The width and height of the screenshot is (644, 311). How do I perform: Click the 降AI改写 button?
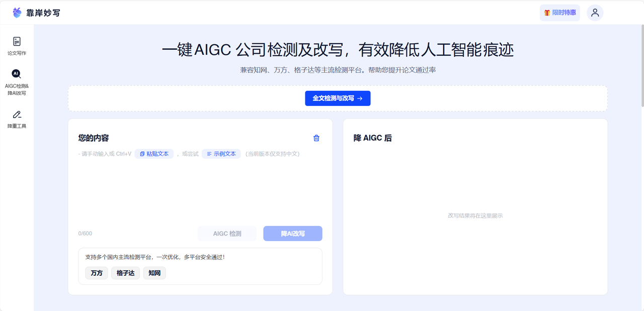293,234
